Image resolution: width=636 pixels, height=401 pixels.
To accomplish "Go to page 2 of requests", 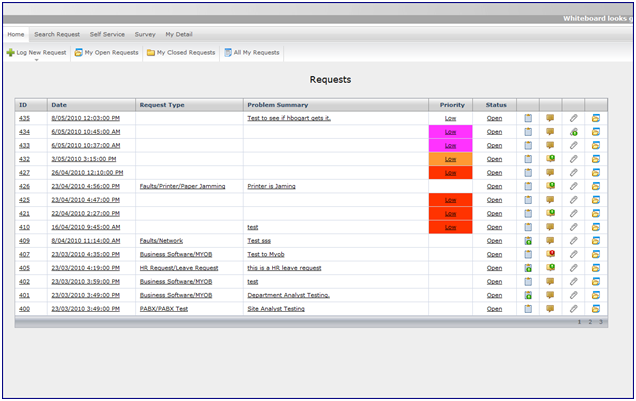I will click(x=590, y=322).
